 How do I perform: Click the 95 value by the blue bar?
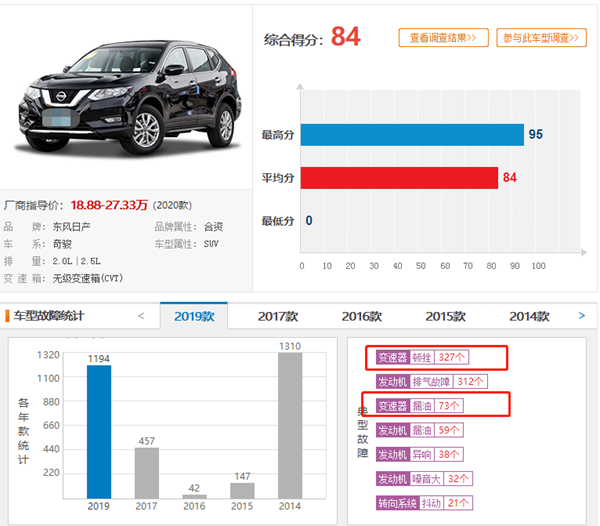[x=536, y=134]
